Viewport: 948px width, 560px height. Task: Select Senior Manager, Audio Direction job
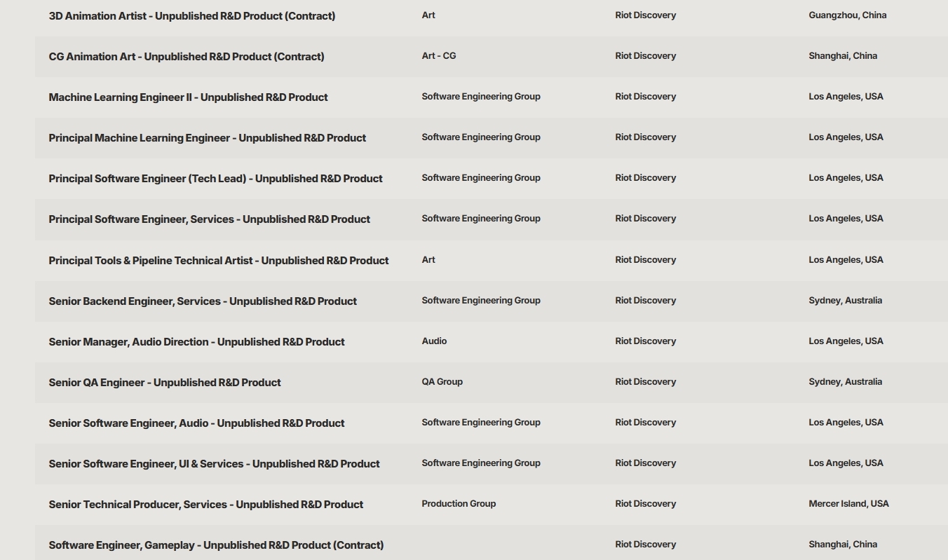(196, 342)
